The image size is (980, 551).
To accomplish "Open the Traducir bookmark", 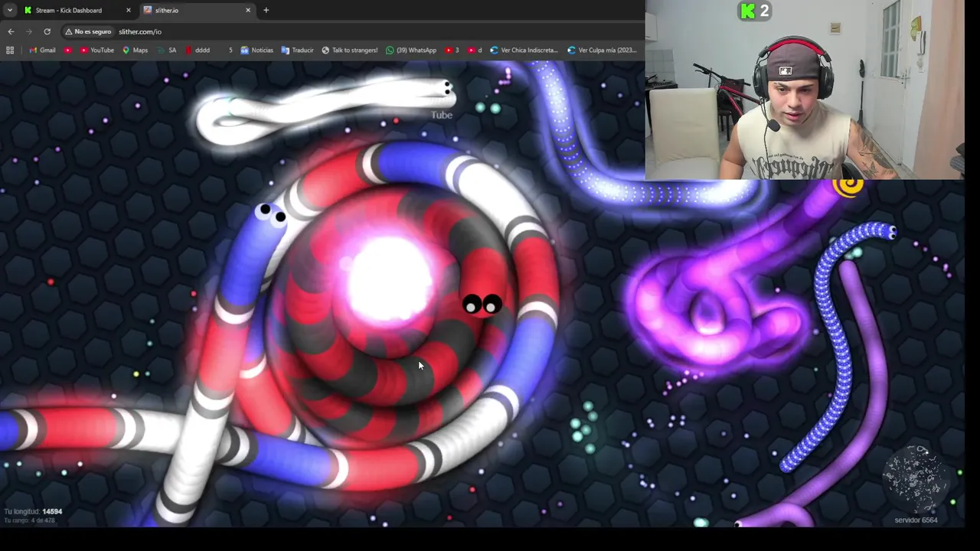I will [x=297, y=50].
